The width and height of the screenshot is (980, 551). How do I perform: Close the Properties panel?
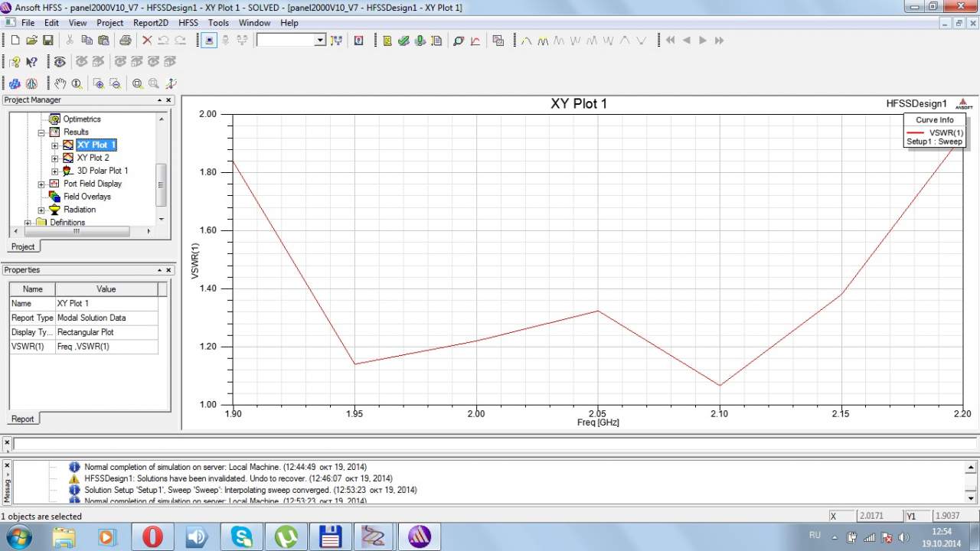168,270
